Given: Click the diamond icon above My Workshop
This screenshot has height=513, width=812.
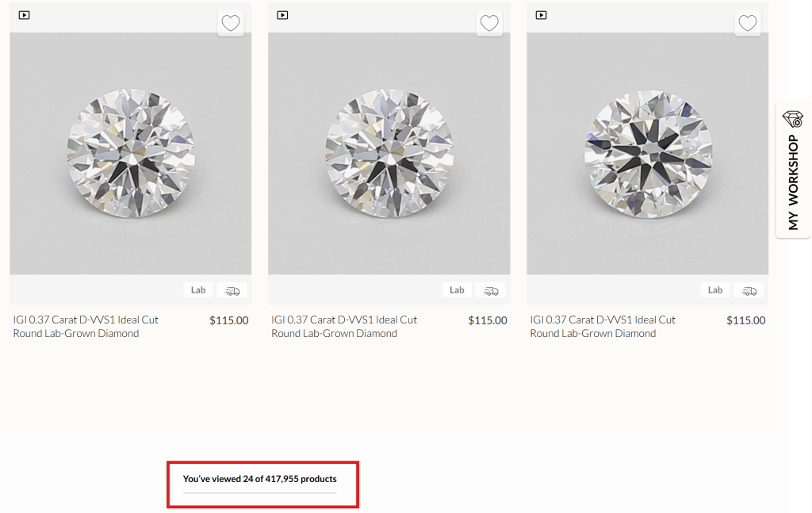Looking at the screenshot, I should click(x=792, y=119).
